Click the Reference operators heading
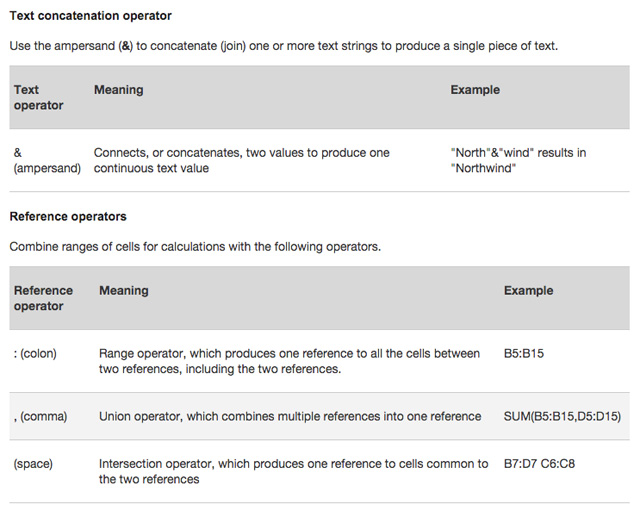 pos(68,216)
